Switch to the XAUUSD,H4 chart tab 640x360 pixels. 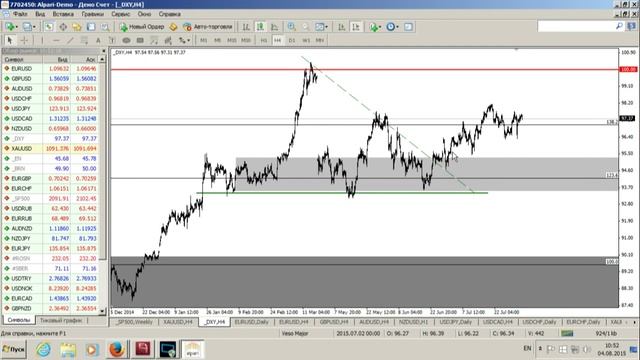tap(178, 322)
